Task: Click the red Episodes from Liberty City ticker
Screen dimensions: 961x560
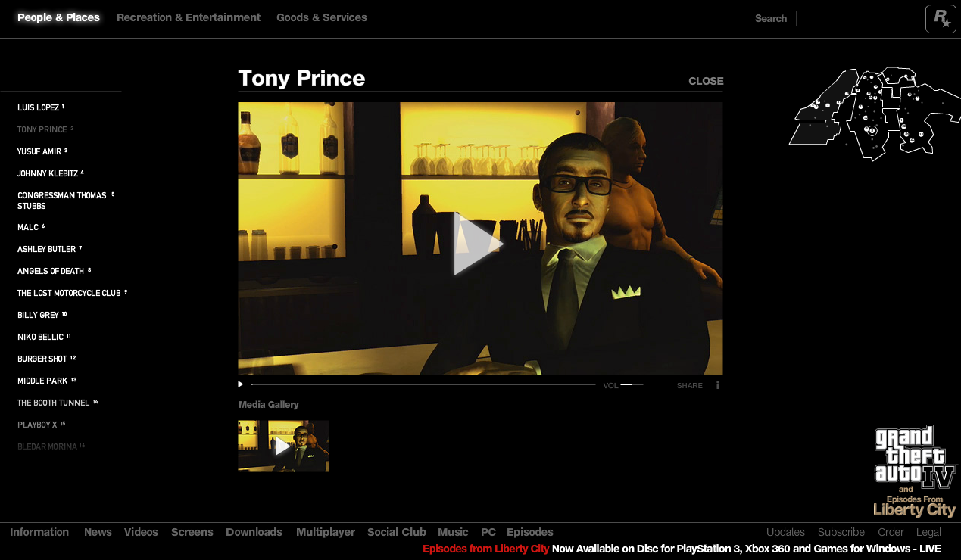Action: click(x=485, y=549)
